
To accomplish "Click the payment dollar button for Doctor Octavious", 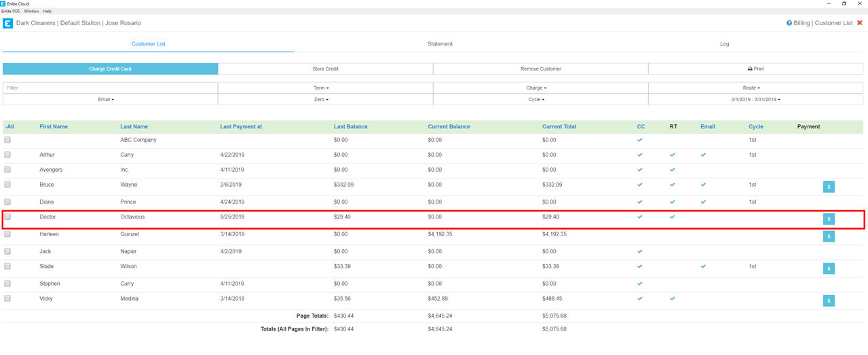I will 829,219.
